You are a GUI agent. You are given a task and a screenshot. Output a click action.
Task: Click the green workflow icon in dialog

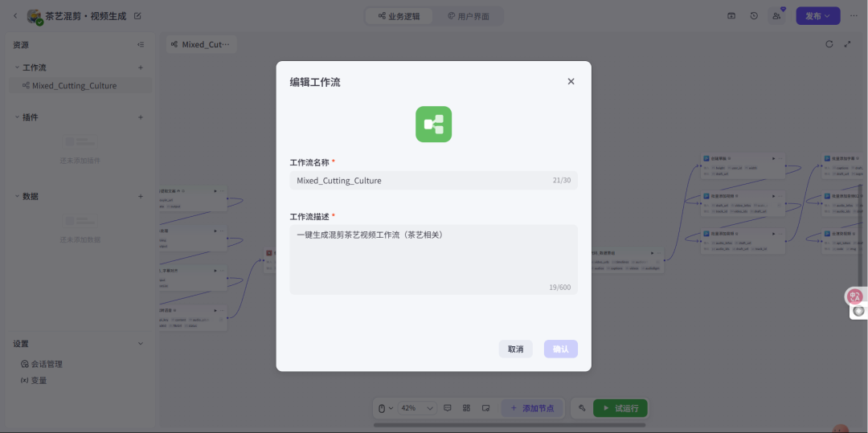tap(433, 124)
